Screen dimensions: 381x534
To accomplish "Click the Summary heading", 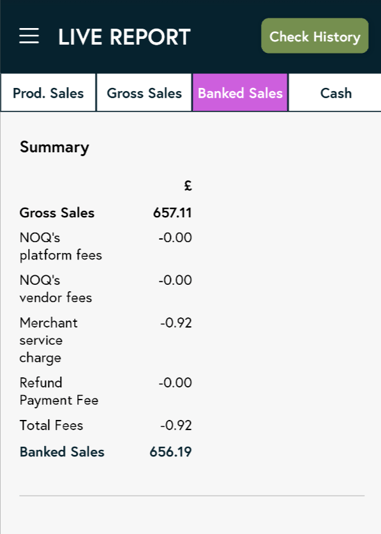I will click(x=54, y=147).
